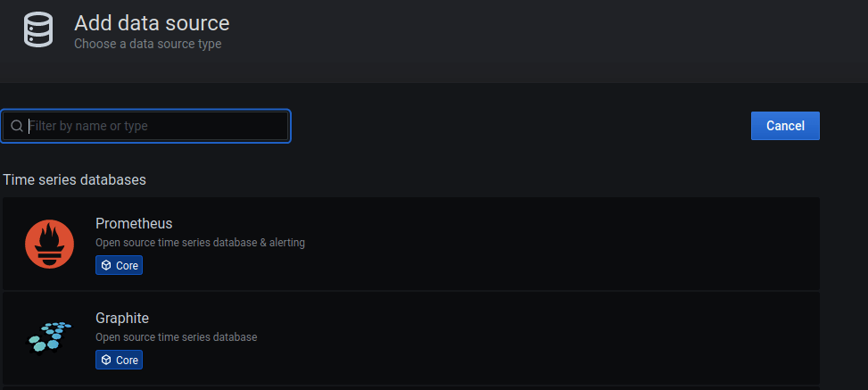Click the Time series databases section heading

pos(75,180)
